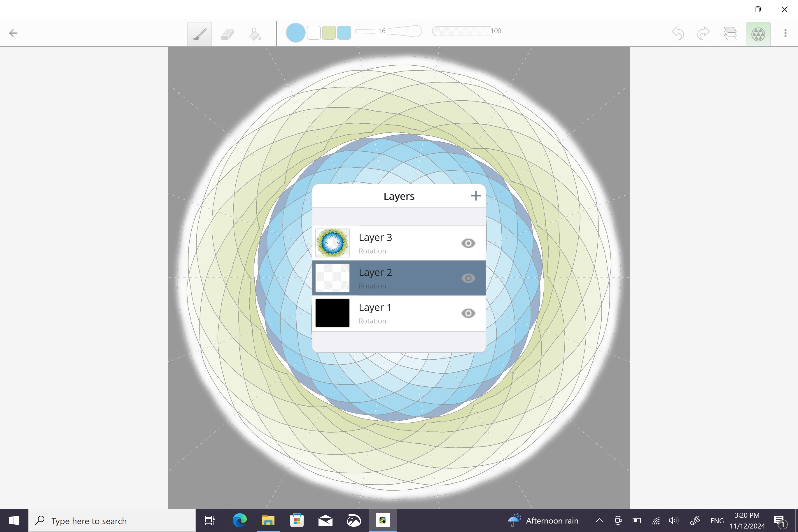Adjust the brush size slider at 16
Screen dimensions: 798x532
pyautogui.click(x=388, y=31)
